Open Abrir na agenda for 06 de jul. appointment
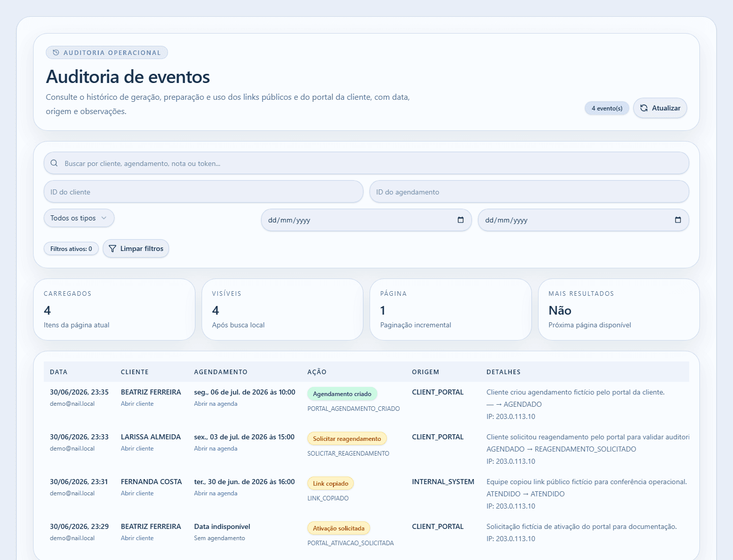The height and width of the screenshot is (560, 733). 215,404
